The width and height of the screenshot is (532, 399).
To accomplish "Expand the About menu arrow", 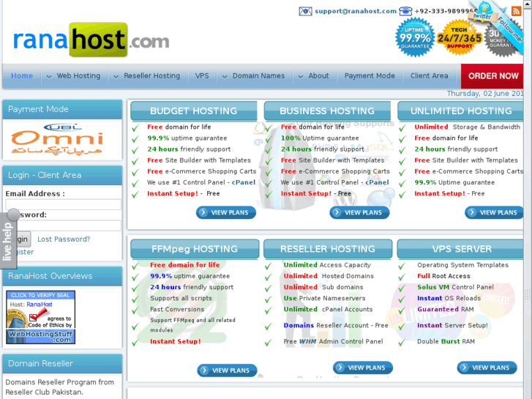I will pyautogui.click(x=301, y=76).
